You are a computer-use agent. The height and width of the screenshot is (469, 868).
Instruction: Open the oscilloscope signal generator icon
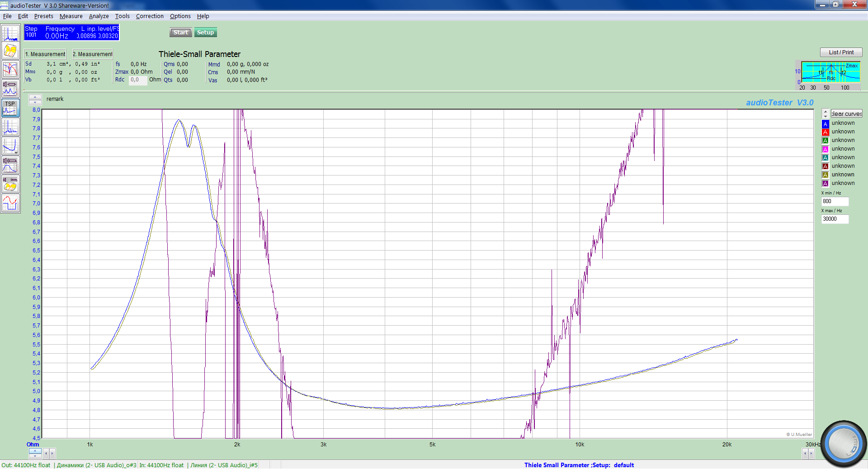click(10, 203)
